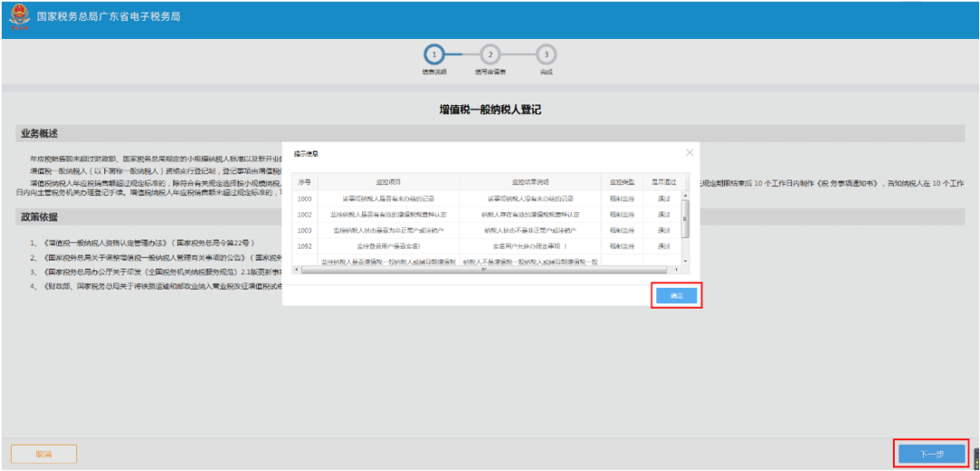Confirm the dialog with the 确定 button
980x471 pixels.
tap(676, 296)
